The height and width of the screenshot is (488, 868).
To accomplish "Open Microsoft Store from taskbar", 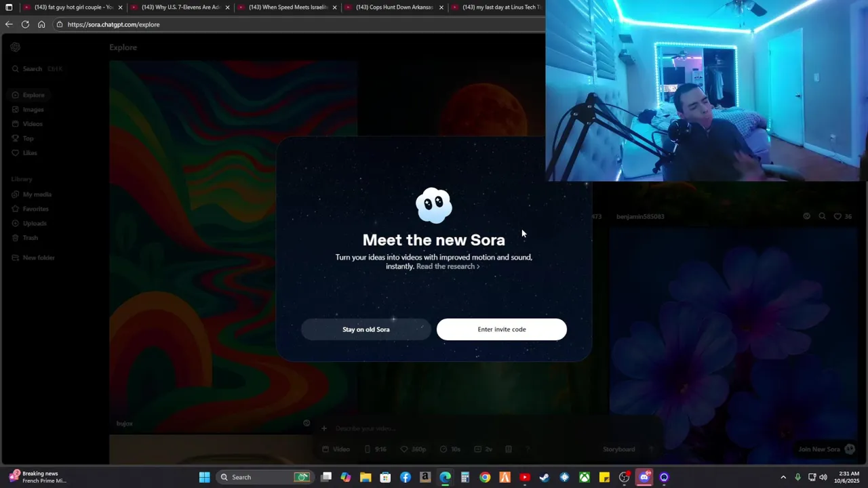I will click(385, 477).
